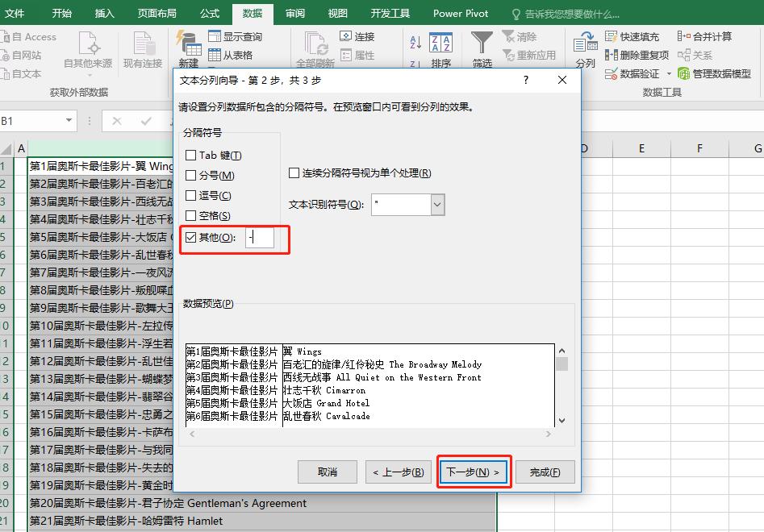Switch to the 开始 ribbon tab
Screen dimensions: 764x532
pyautogui.click(x=62, y=13)
